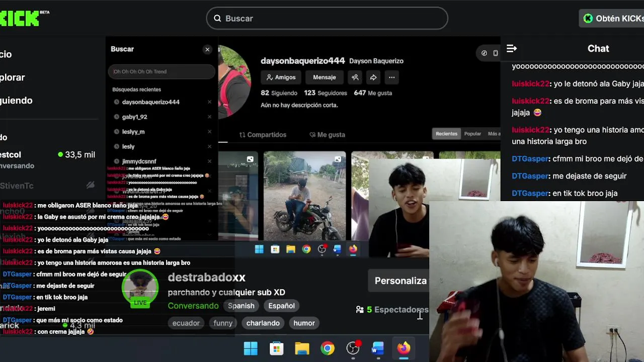The width and height of the screenshot is (644, 362).
Task: Open Firefox from the main taskbar
Action: click(404, 348)
